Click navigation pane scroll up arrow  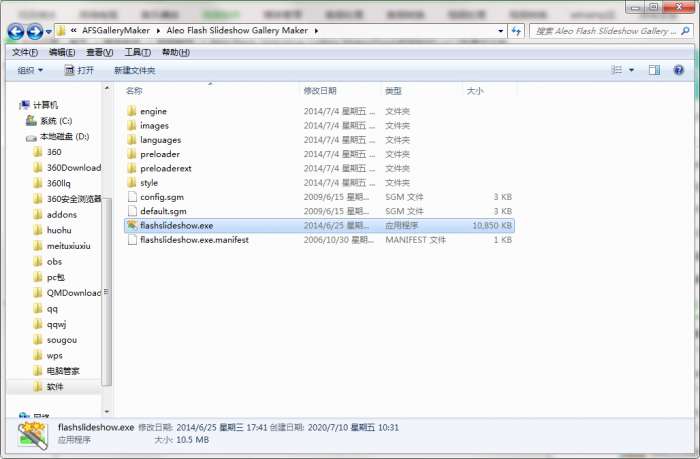(107, 88)
